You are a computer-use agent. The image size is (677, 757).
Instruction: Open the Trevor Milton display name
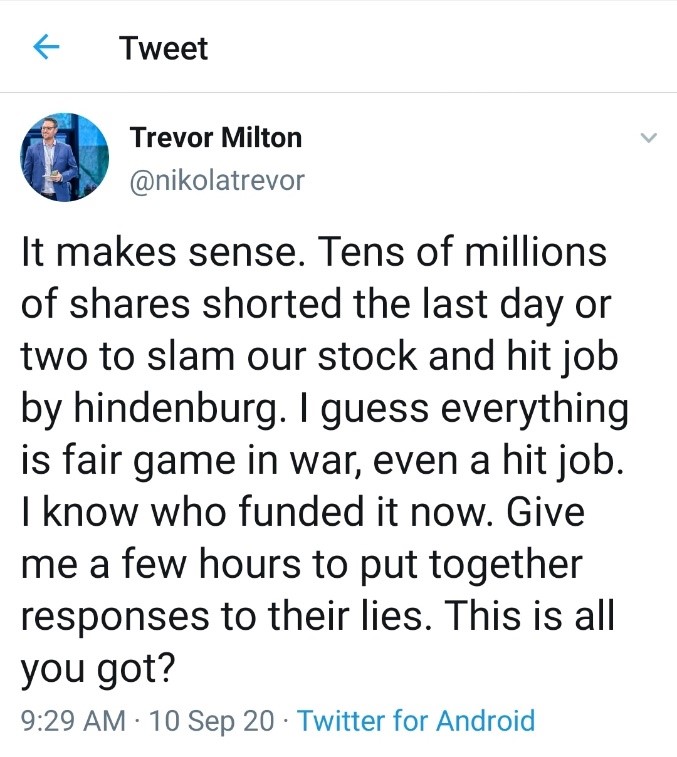(215, 138)
